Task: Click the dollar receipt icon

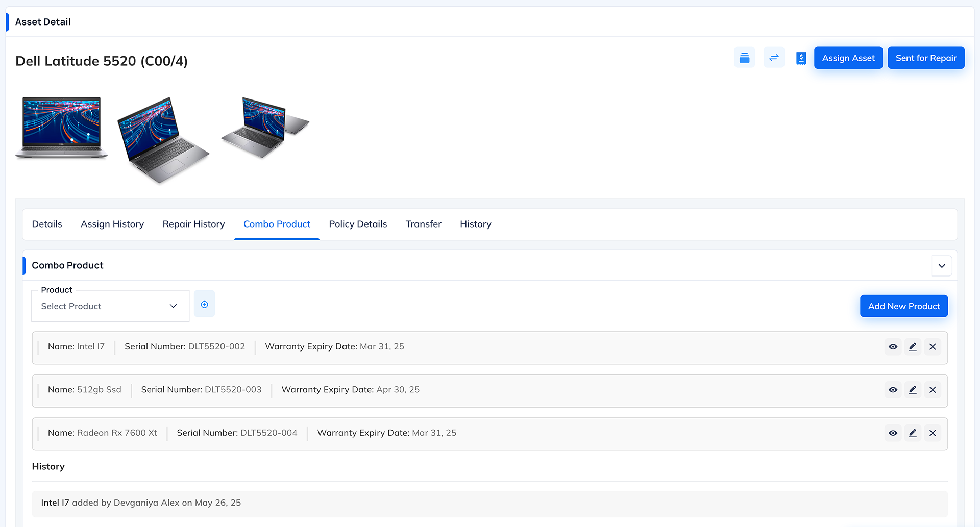Action: point(801,58)
